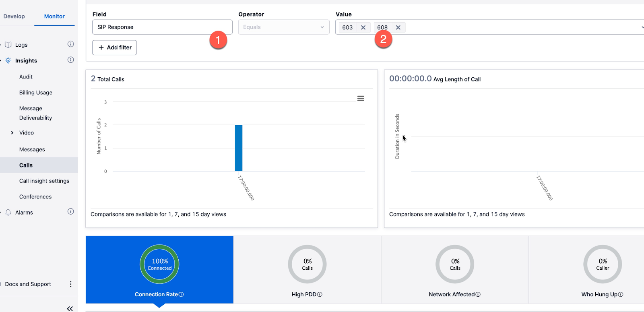Click the 0% Caller gauge
The width and height of the screenshot is (644, 312).
pyautogui.click(x=603, y=264)
